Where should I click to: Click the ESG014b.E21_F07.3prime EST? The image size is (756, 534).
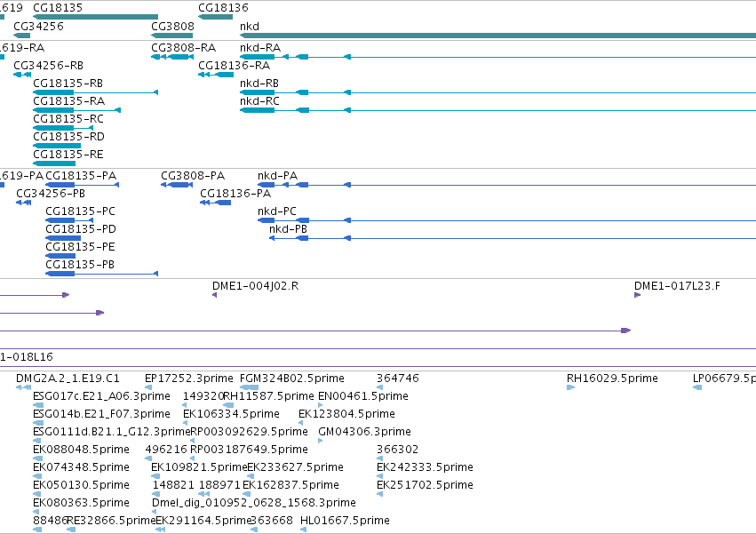coord(38,423)
